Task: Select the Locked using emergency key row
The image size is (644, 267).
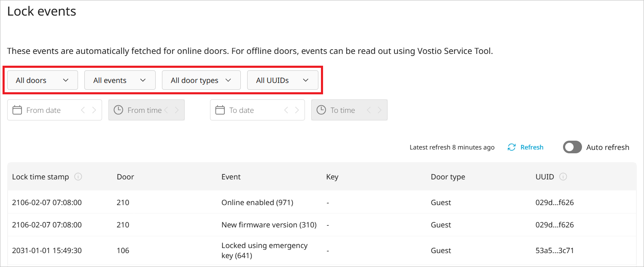Action: coord(264,251)
